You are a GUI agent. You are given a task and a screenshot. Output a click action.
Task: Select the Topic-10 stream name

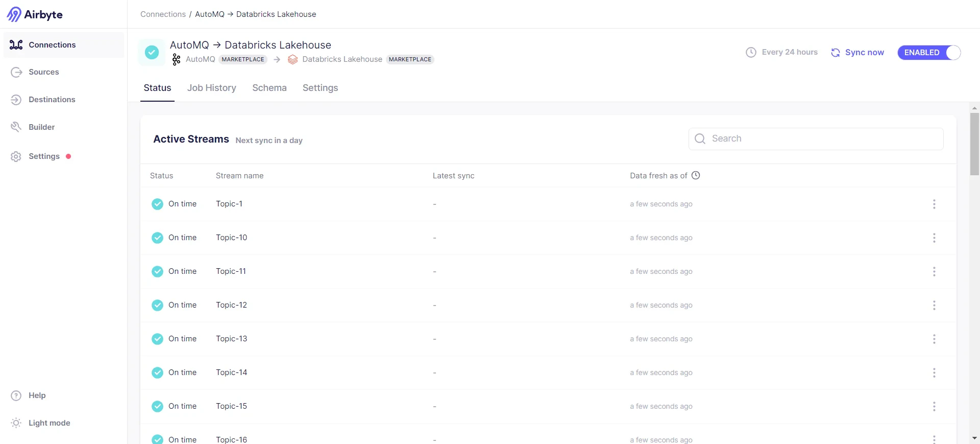click(x=231, y=238)
